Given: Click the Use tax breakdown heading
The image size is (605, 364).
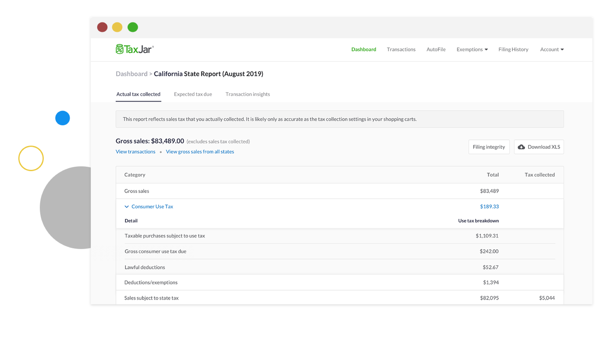Looking at the screenshot, I should [x=478, y=221].
